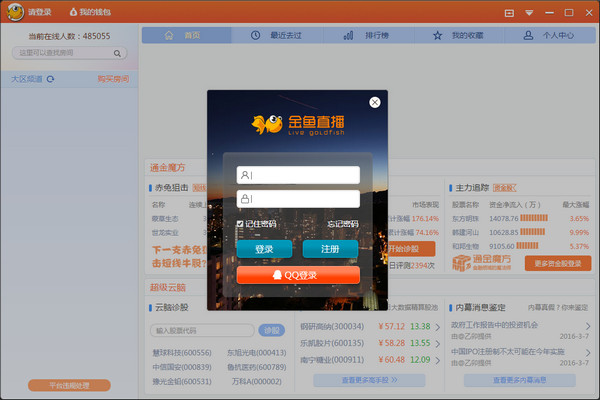Open the Personal Center tab
Viewport: 600px width, 400px height.
(x=549, y=35)
